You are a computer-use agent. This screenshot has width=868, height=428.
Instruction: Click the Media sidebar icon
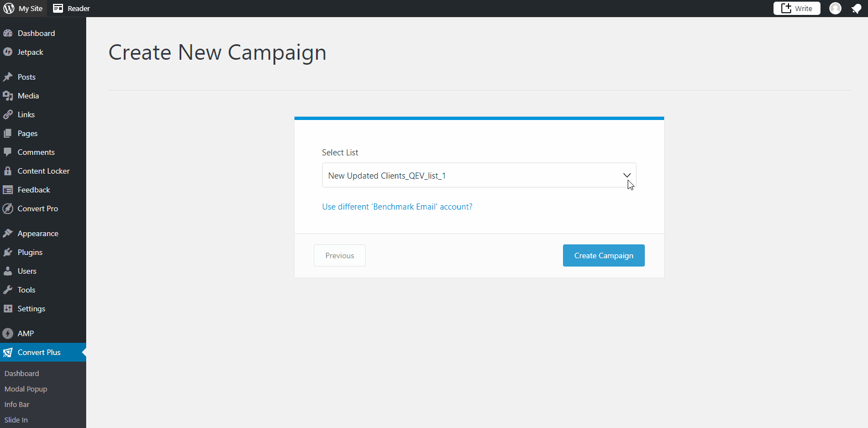(x=8, y=96)
